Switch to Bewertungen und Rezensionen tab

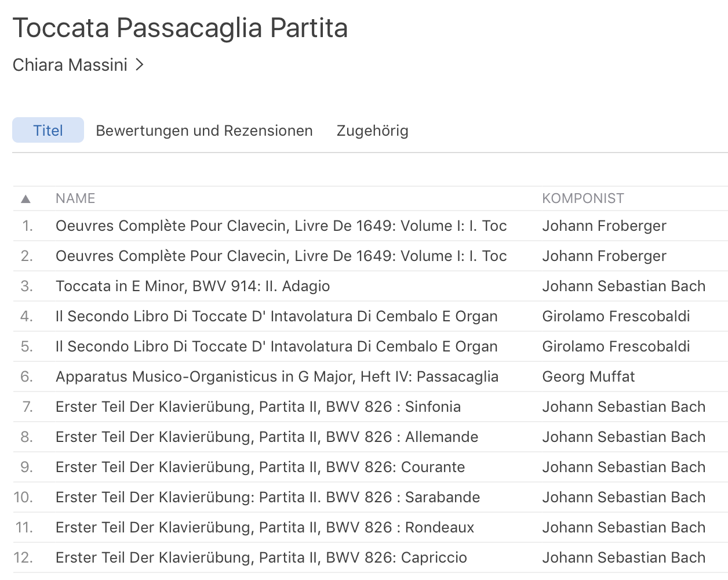(204, 130)
